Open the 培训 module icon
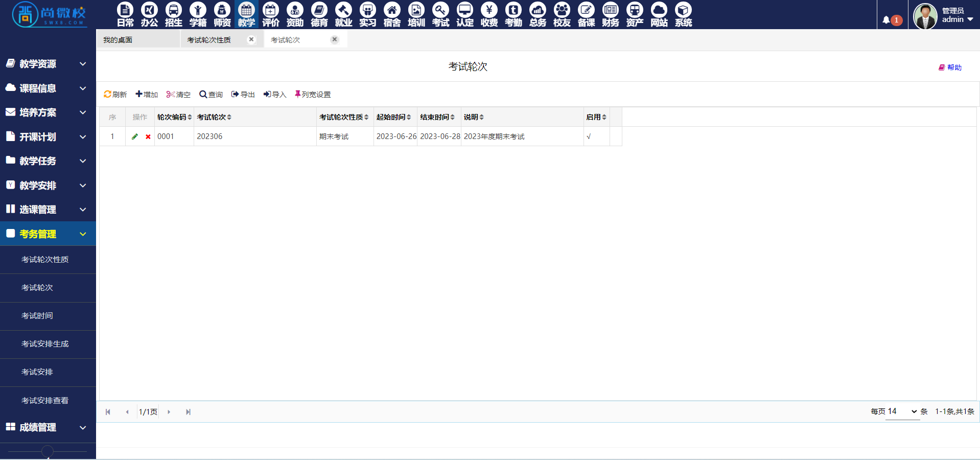This screenshot has width=980, height=460. tap(416, 14)
